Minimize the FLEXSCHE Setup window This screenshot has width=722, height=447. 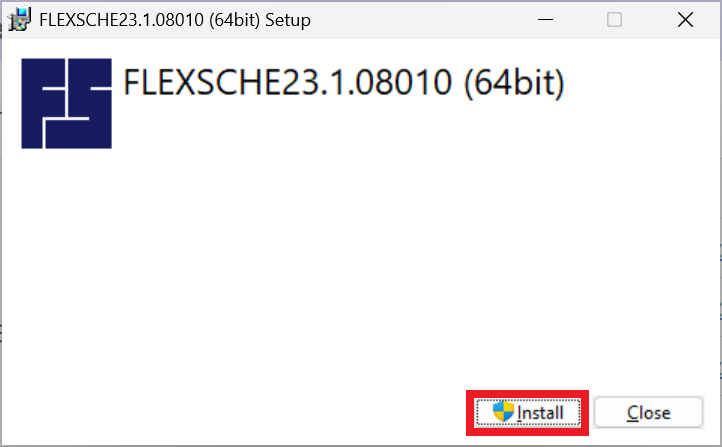tap(545, 20)
